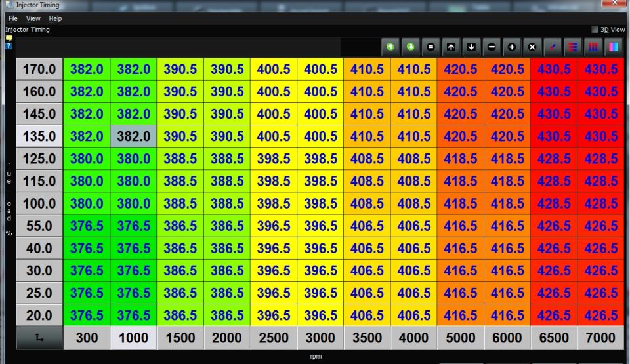Click the re-bin axis arrow button
The height and width of the screenshot is (364, 630).
pos(39,338)
